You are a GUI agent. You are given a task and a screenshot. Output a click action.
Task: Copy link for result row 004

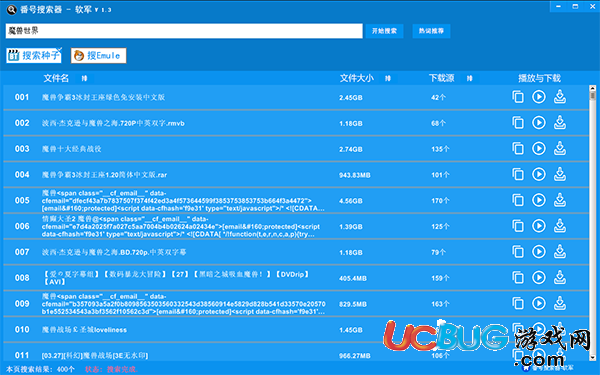[x=518, y=174]
